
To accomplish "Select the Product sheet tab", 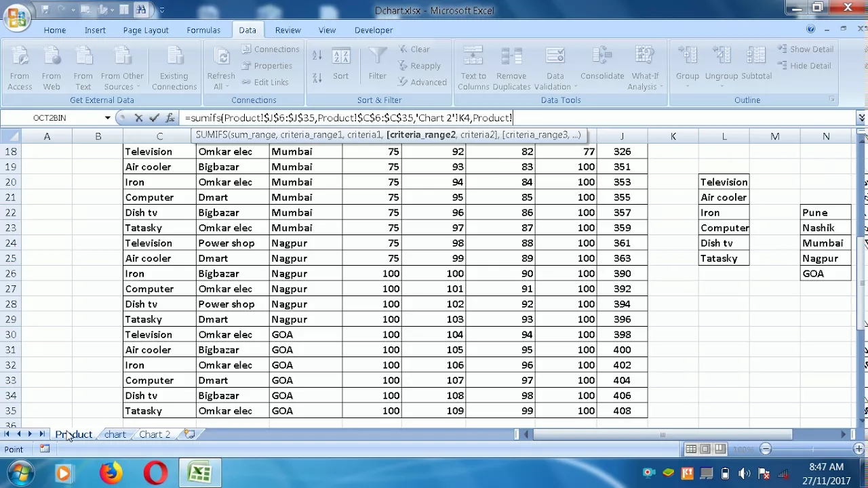I will point(73,434).
